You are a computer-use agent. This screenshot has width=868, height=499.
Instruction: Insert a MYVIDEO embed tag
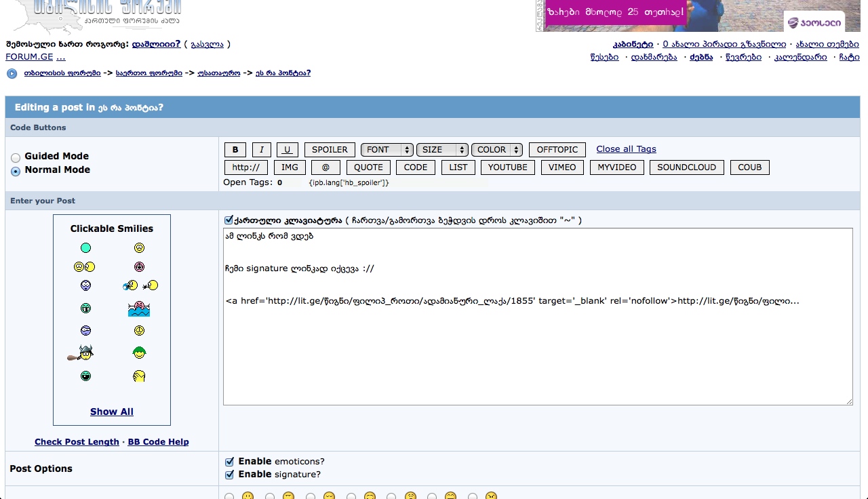tap(617, 167)
